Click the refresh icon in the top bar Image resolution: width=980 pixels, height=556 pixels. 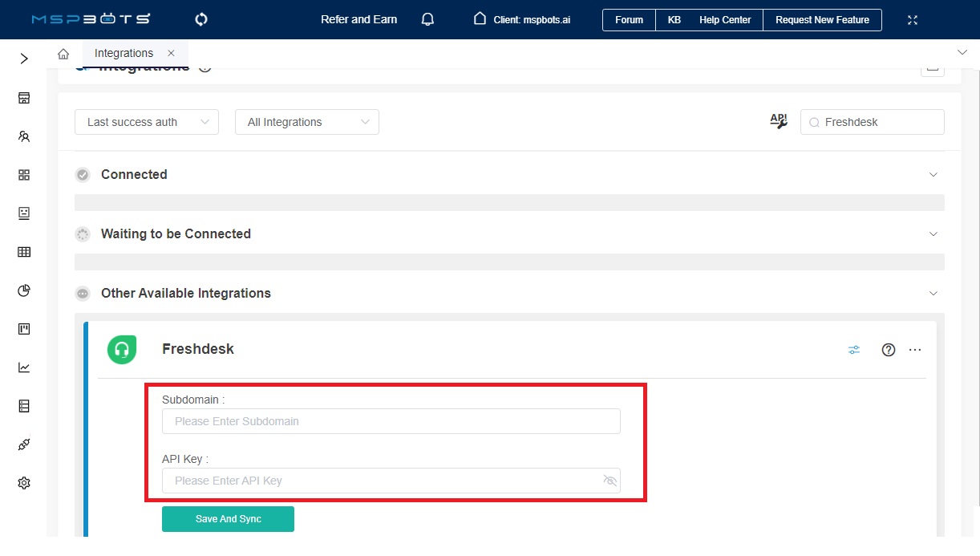click(x=200, y=19)
